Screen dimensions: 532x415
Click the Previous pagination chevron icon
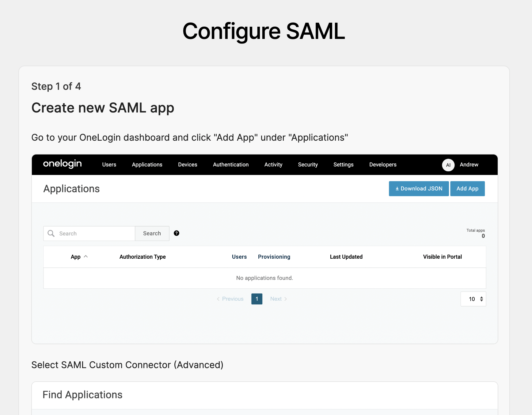point(218,299)
